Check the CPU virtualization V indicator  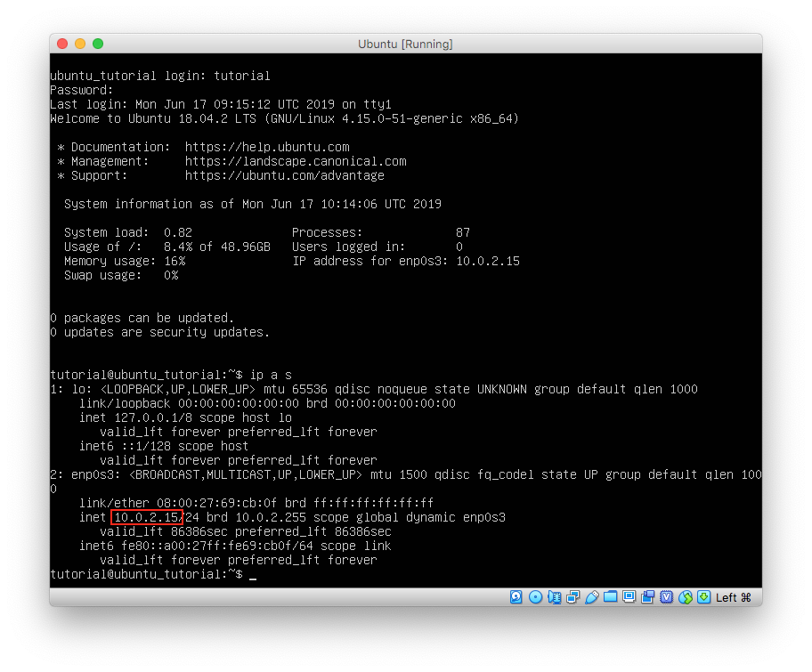point(667,597)
